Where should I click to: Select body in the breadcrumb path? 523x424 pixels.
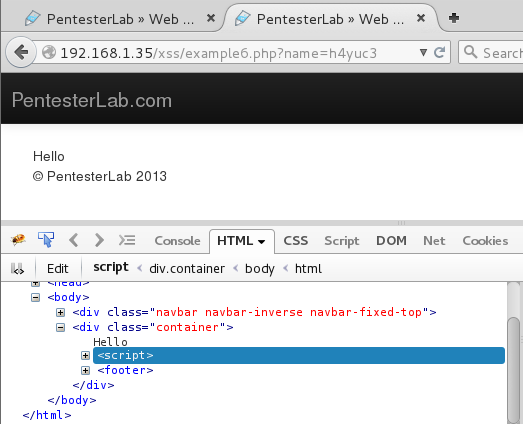[260, 269]
